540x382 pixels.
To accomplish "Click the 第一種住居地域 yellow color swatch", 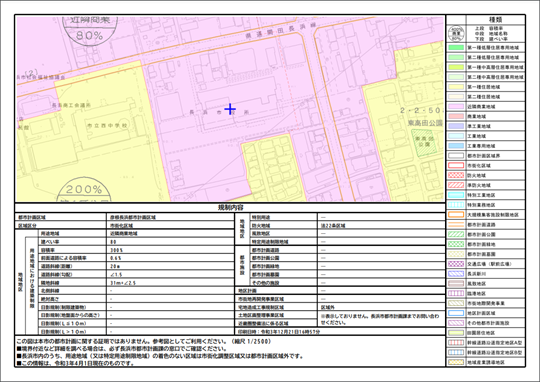I will click(x=456, y=87).
